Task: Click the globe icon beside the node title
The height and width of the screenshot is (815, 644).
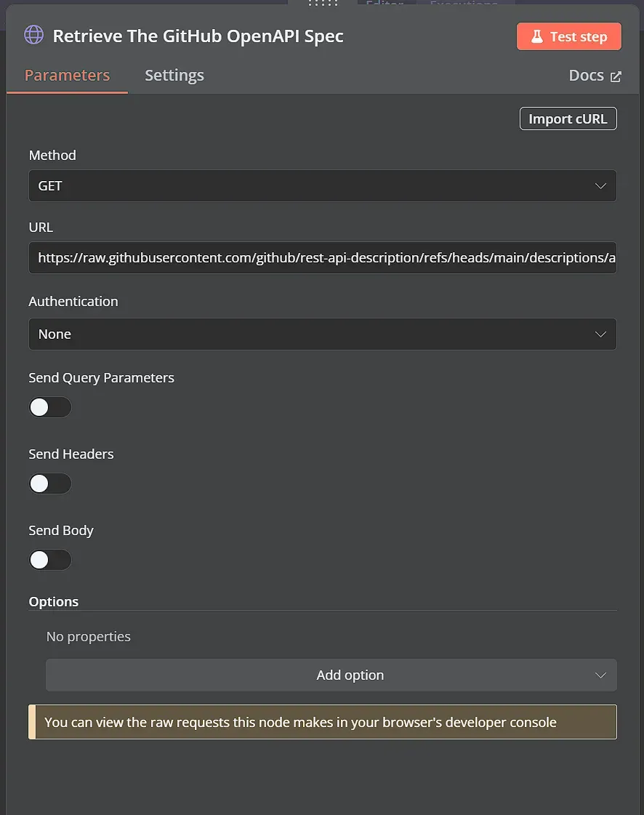Action: click(x=33, y=35)
